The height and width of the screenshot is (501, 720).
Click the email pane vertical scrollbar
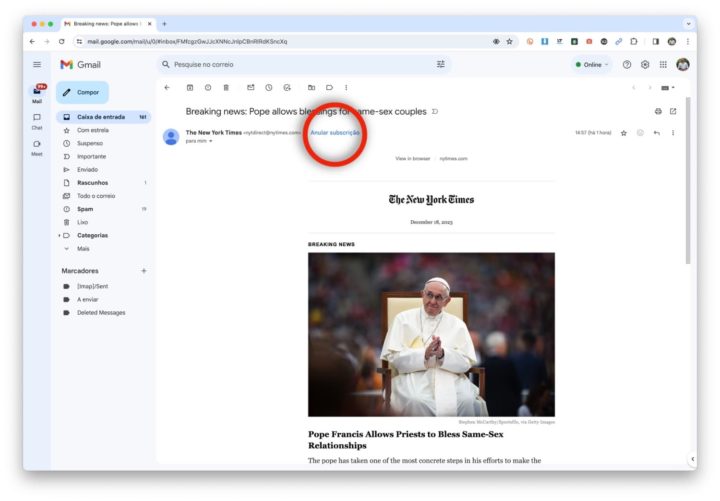tap(688, 180)
